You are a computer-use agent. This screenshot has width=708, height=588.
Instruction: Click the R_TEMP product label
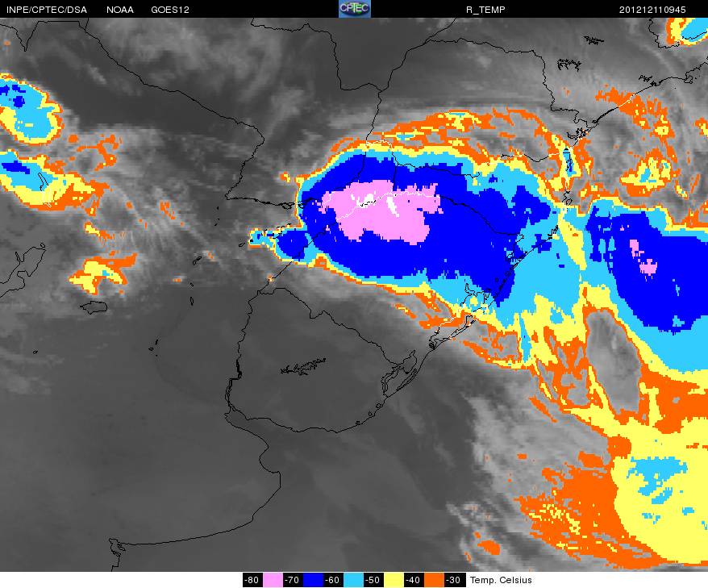(485, 10)
